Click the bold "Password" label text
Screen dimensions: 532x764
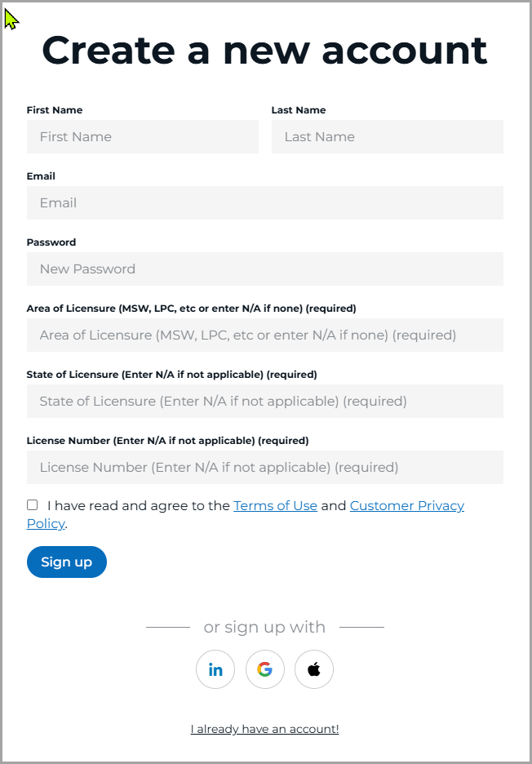point(51,242)
